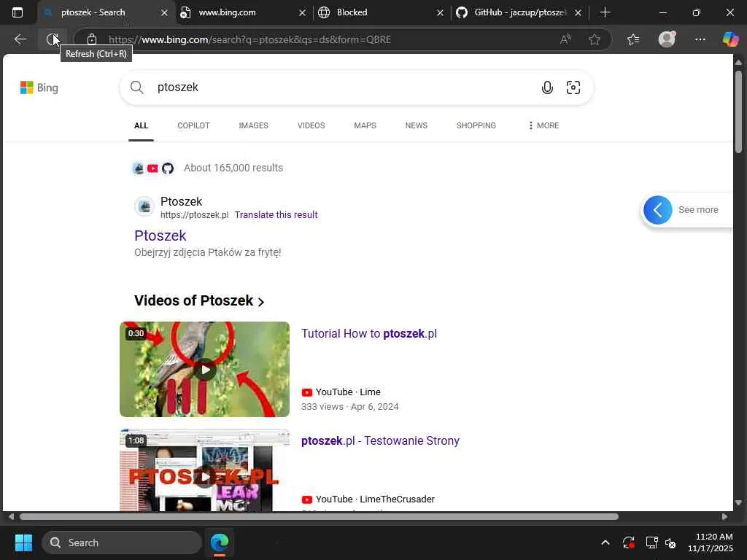Open the Favorites list icon

(x=633, y=39)
